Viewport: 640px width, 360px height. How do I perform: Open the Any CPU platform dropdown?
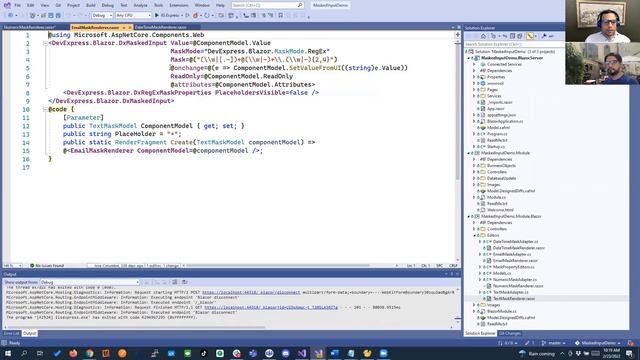133,15
